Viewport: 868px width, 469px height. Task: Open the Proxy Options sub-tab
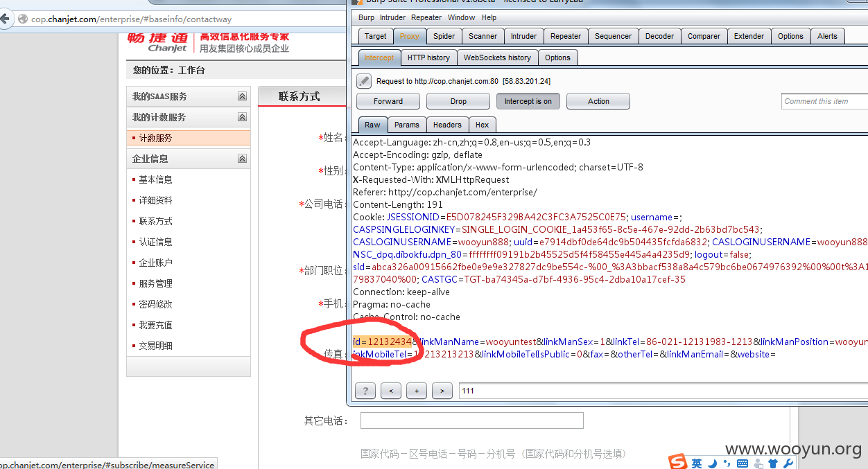click(x=557, y=57)
